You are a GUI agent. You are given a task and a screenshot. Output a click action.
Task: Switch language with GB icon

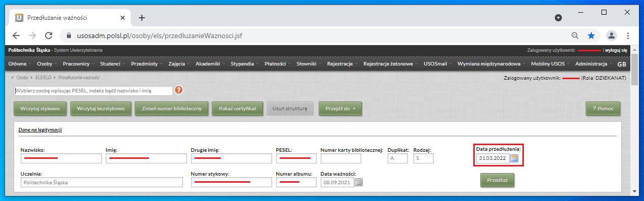pyautogui.click(x=622, y=64)
